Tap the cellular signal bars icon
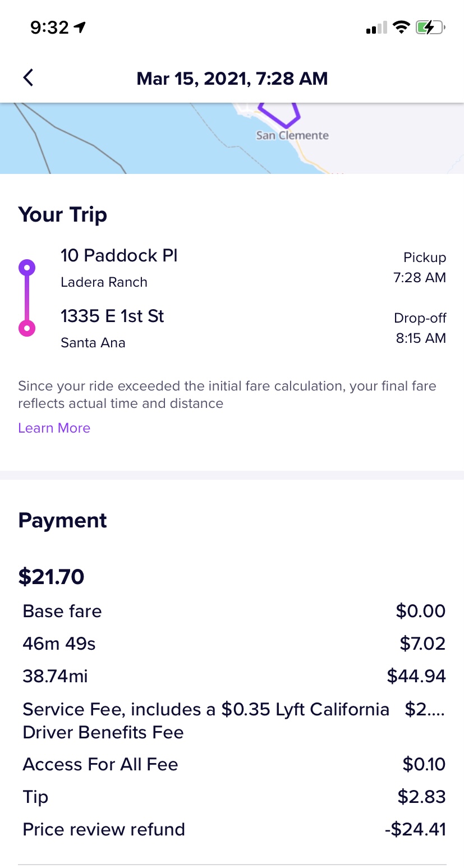This screenshot has height=868, width=464. tap(376, 27)
